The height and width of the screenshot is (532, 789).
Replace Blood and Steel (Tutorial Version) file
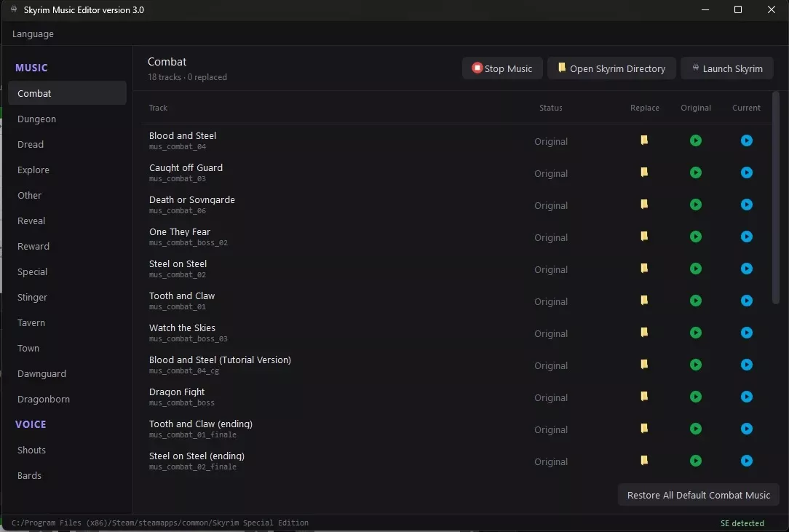pos(644,365)
